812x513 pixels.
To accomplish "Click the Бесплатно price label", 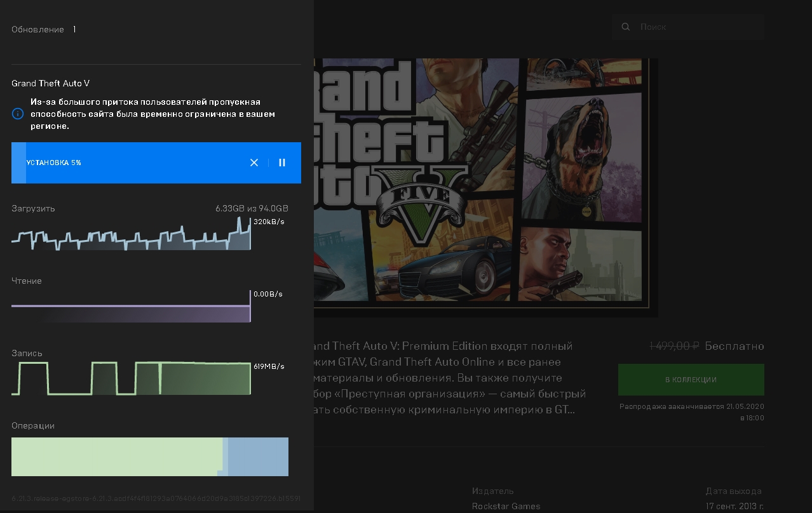I will [734, 346].
